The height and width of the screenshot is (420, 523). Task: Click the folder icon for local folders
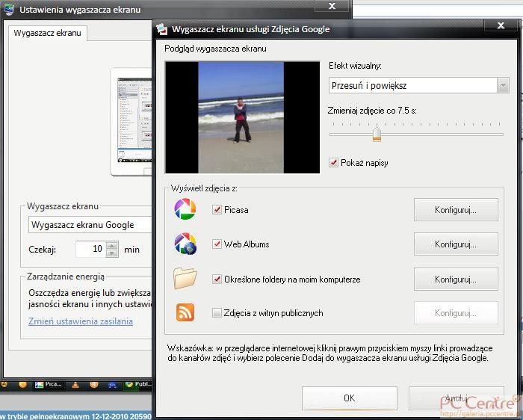185,279
